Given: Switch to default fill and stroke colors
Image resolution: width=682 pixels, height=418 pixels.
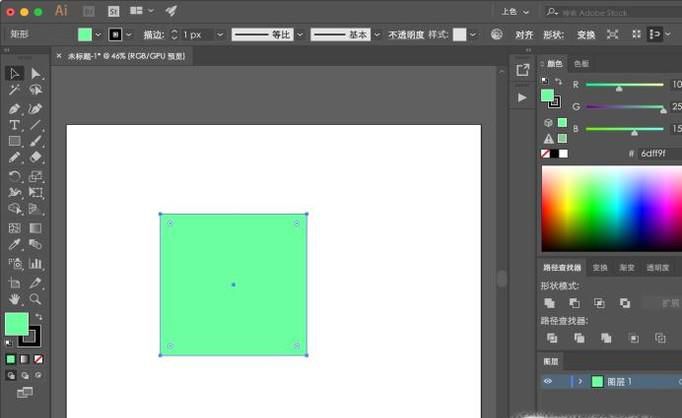Looking at the screenshot, I should point(10,342).
